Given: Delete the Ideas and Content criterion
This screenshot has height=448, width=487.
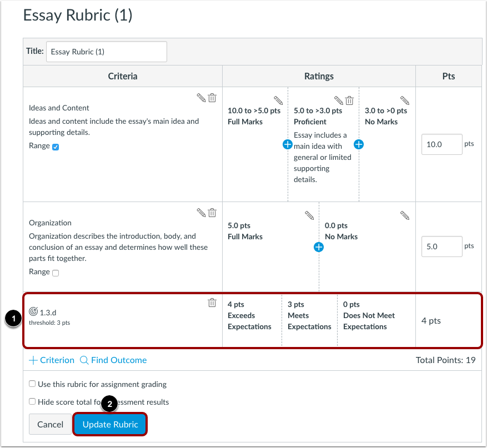Looking at the screenshot, I should click(212, 98).
